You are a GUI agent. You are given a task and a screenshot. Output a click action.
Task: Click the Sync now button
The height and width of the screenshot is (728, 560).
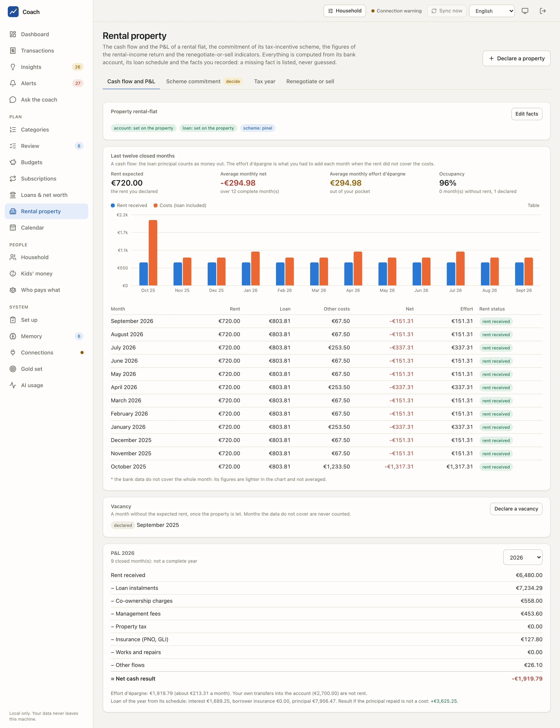[447, 11]
